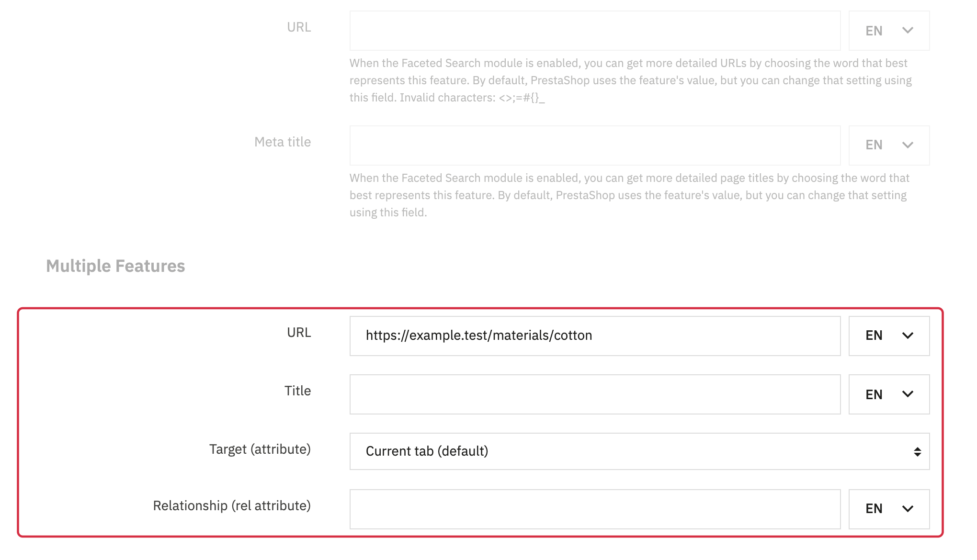Click the URL field containing example.test/materials/cotton
The height and width of the screenshot is (560, 977).
pyautogui.click(x=595, y=336)
